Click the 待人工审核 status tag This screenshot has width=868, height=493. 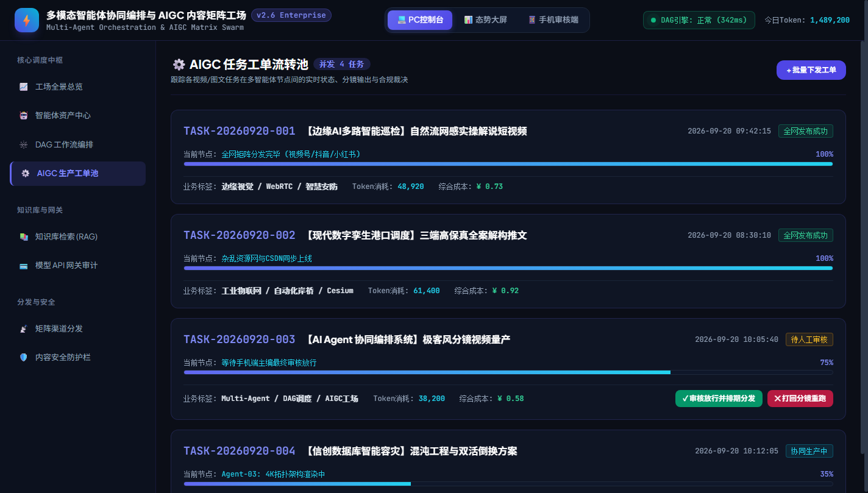[809, 339]
